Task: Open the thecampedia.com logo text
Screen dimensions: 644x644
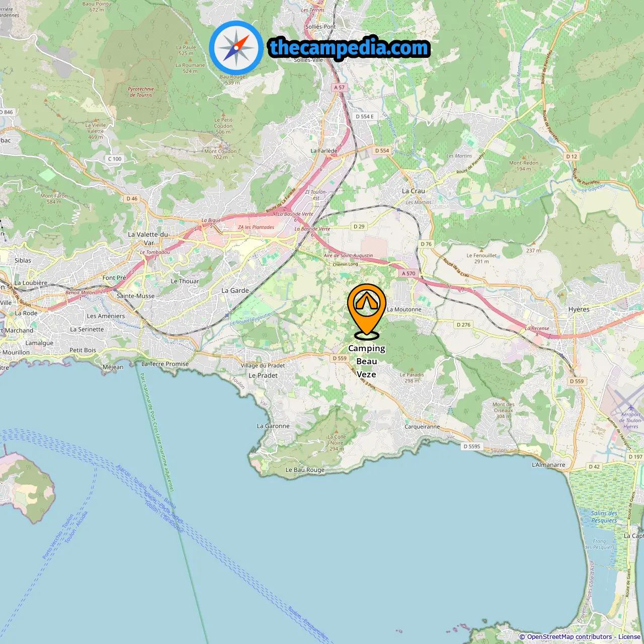Action: click(349, 48)
